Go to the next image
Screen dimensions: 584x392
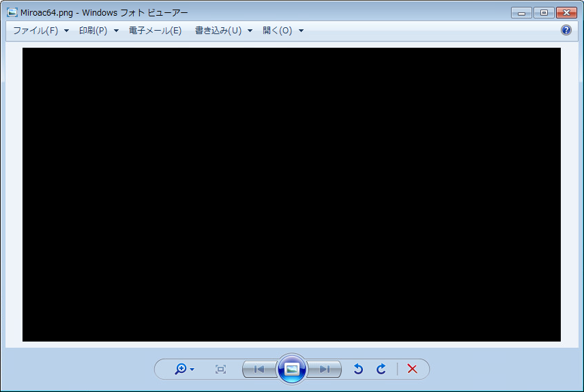pyautogui.click(x=324, y=369)
